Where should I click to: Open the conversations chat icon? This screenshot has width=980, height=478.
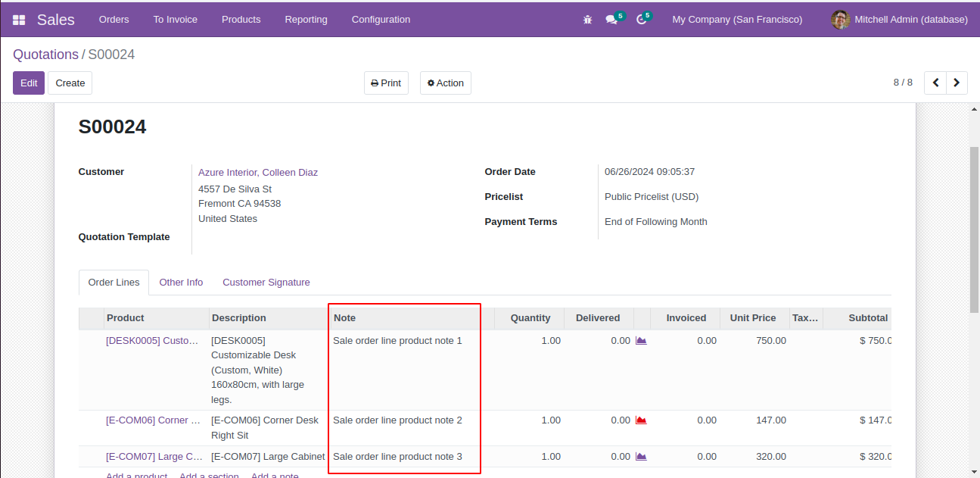coord(611,20)
